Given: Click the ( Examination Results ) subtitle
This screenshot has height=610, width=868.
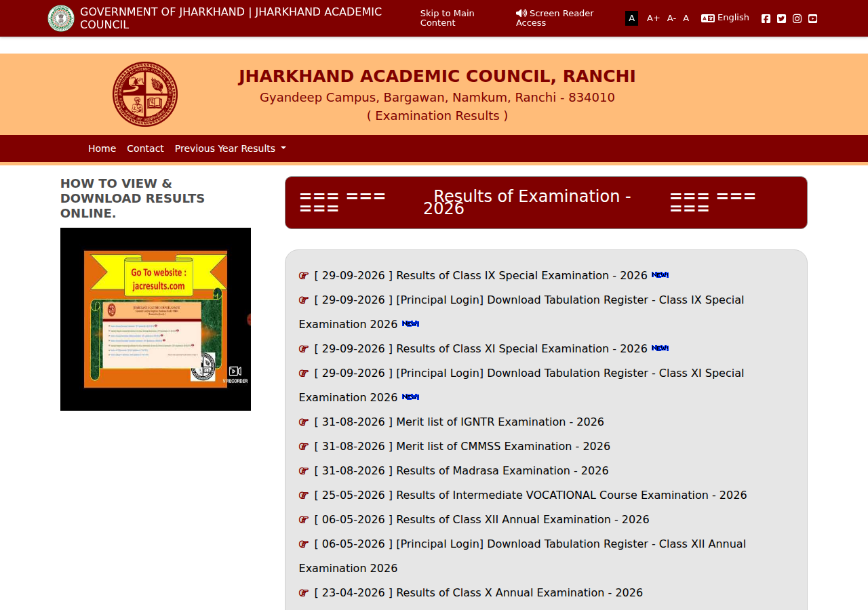Looking at the screenshot, I should (x=437, y=116).
